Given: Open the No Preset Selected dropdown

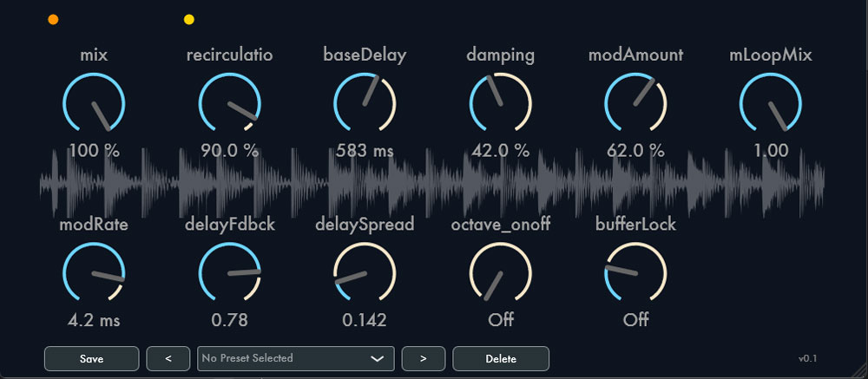Looking at the screenshot, I should pyautogui.click(x=296, y=358).
